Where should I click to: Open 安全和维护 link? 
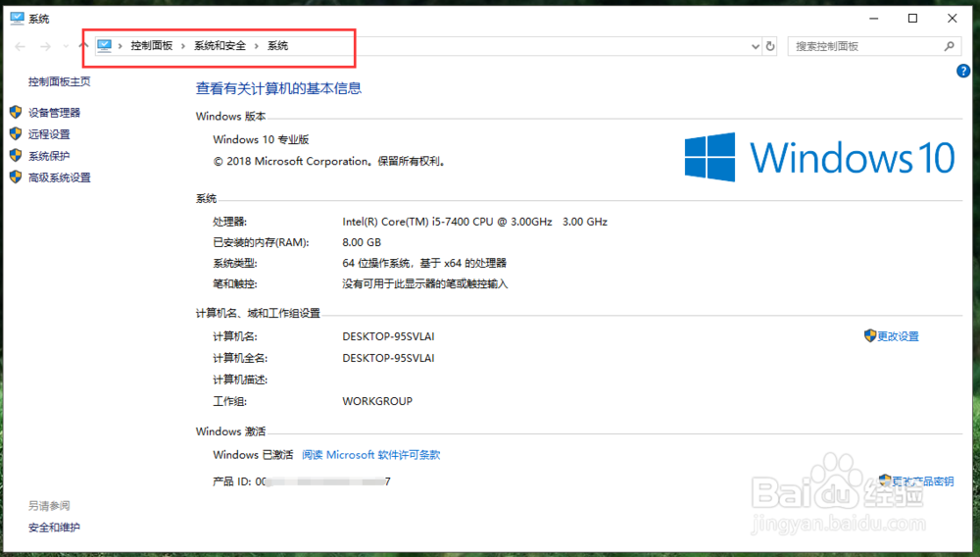(54, 527)
